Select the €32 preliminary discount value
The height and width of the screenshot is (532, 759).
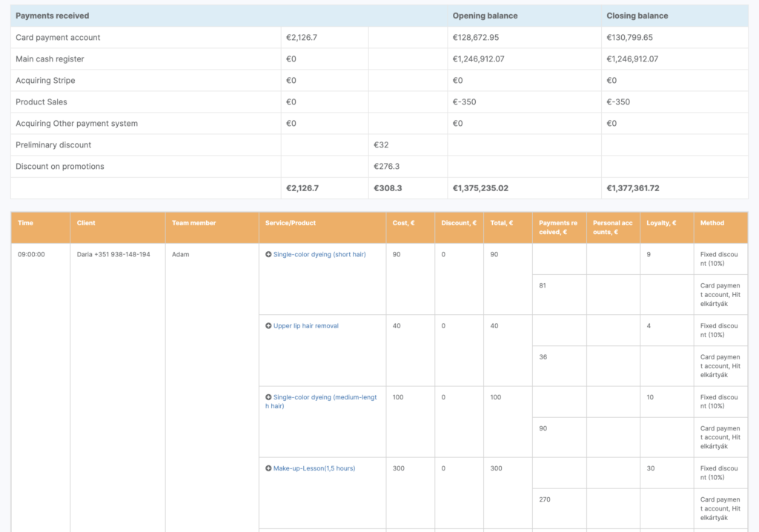pyautogui.click(x=381, y=144)
